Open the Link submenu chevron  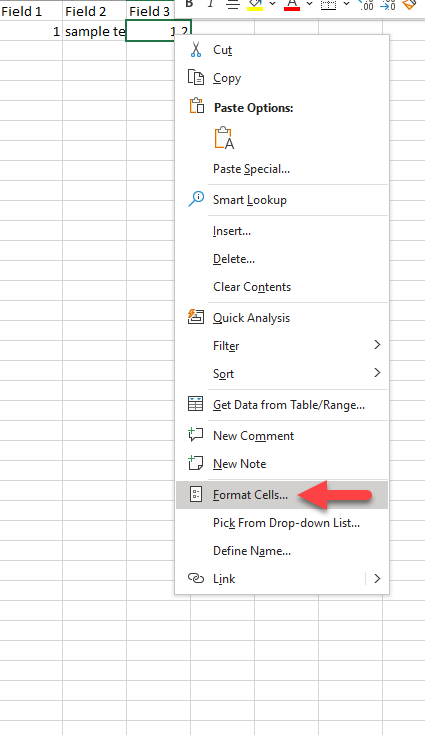[377, 578]
